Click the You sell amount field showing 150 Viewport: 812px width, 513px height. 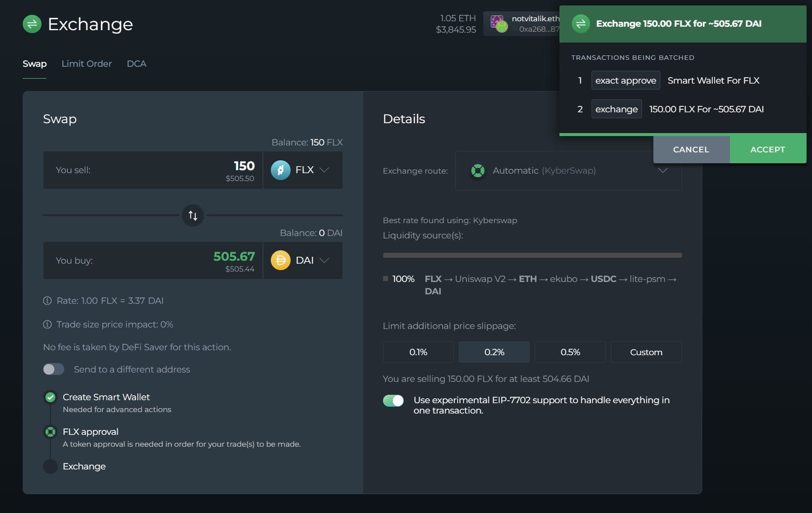tap(153, 170)
